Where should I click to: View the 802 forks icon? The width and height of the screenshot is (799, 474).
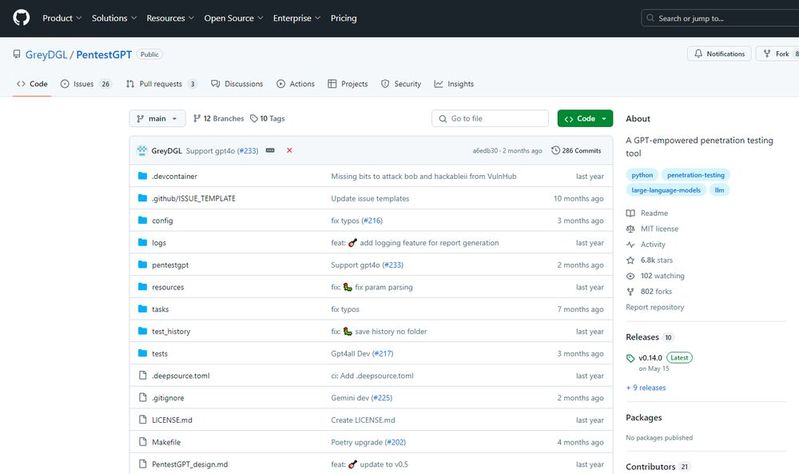pyautogui.click(x=630, y=292)
